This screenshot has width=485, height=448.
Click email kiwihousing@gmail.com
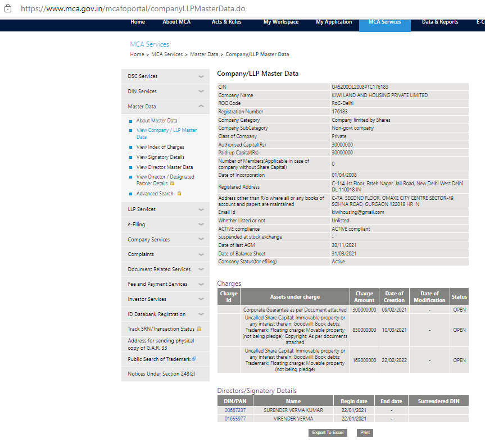pos(358,212)
